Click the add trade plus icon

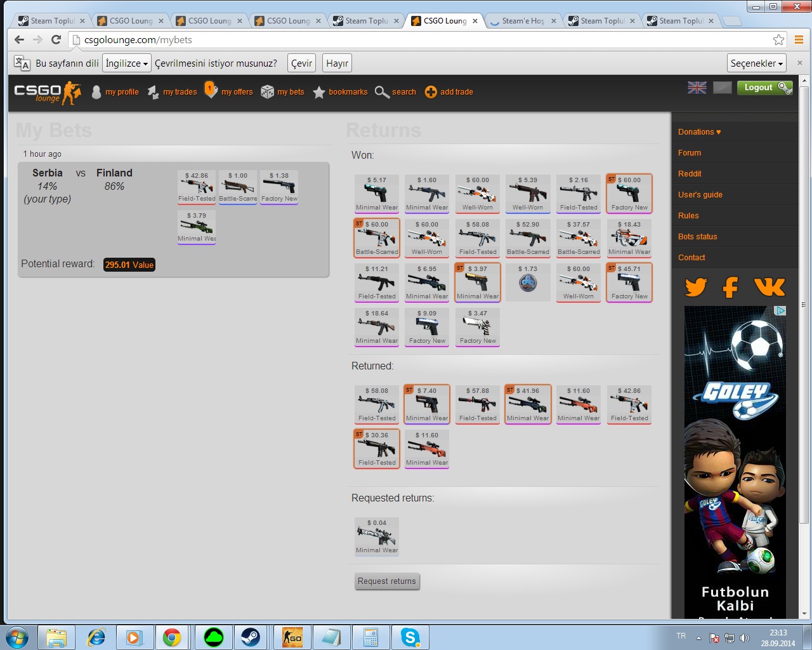[x=431, y=92]
